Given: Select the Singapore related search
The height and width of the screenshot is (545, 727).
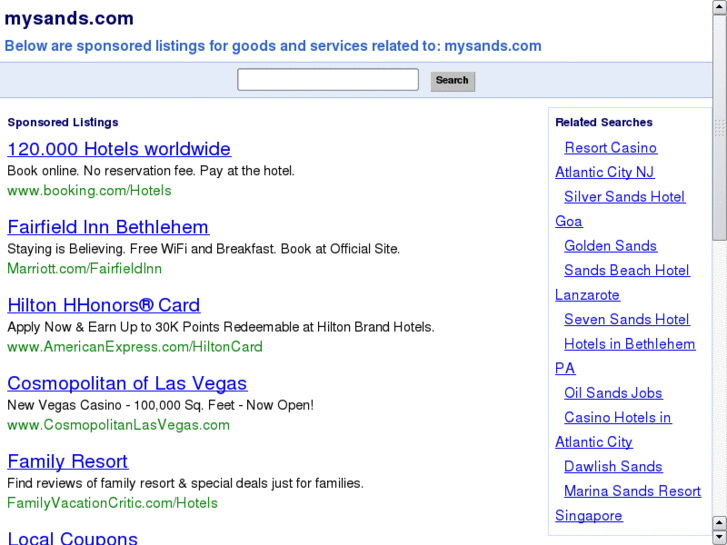Looking at the screenshot, I should [x=589, y=516].
